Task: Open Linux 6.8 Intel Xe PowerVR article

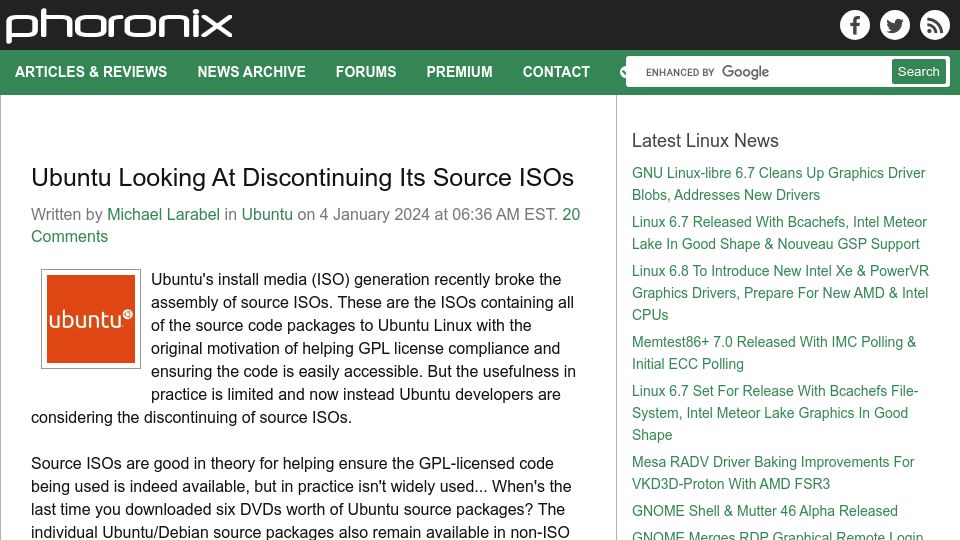Action: pos(780,293)
